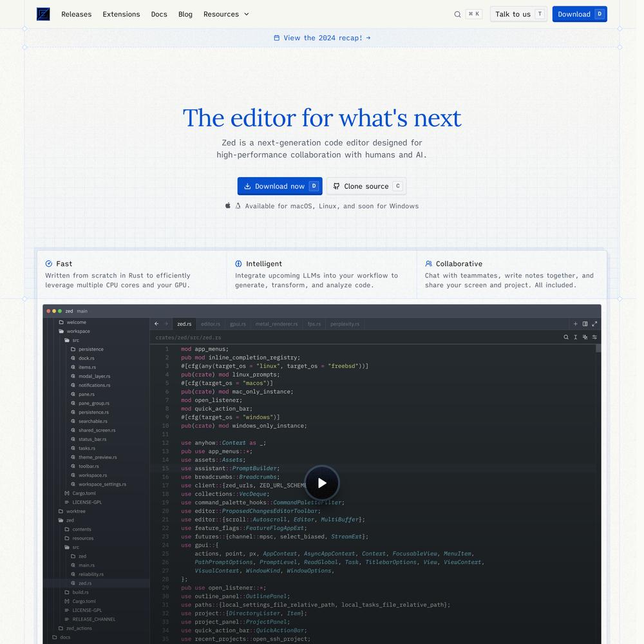Play the Zed editor demo video
This screenshot has height=644, width=644.
(x=322, y=483)
